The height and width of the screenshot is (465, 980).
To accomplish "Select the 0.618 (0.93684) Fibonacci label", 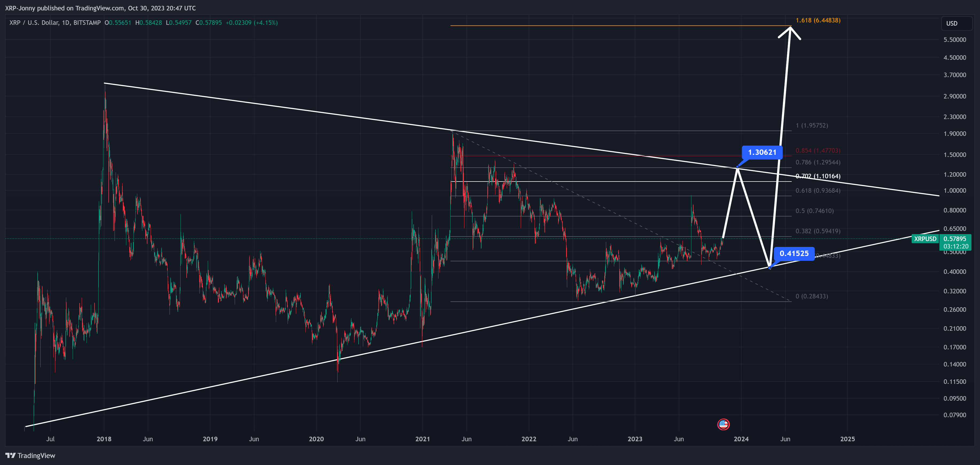I will 818,191.
